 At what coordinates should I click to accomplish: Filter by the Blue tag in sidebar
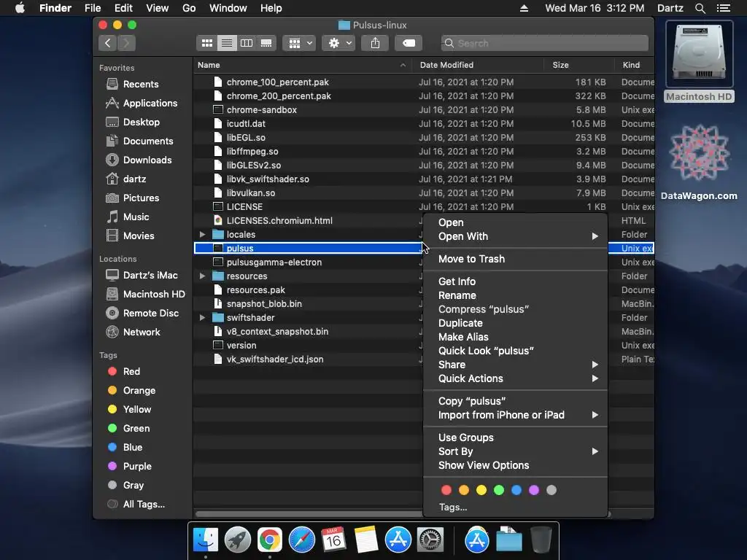[125, 448]
